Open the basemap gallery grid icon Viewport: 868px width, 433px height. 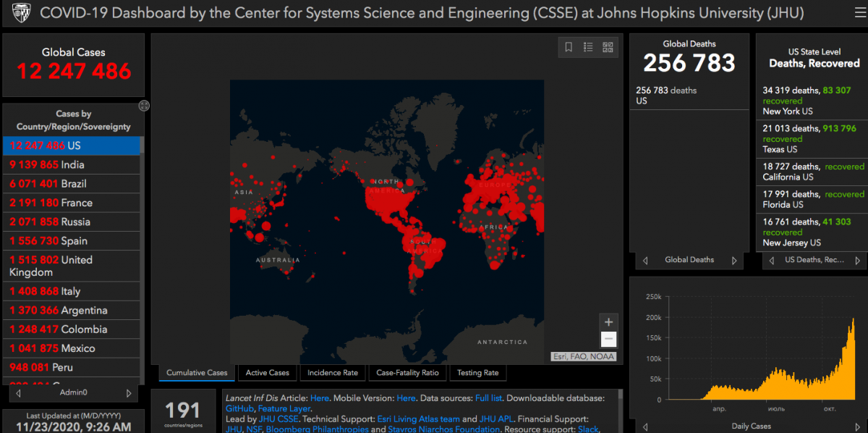pos(608,47)
